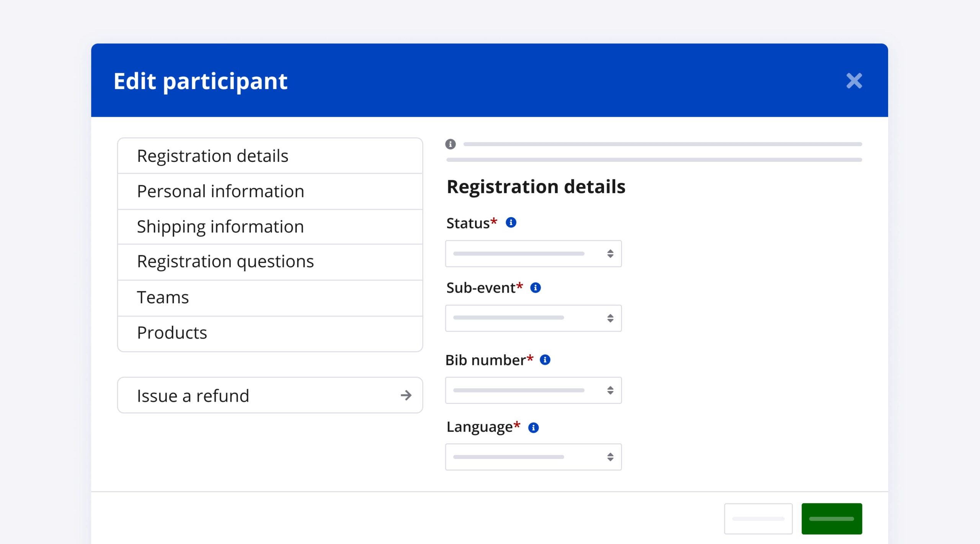The height and width of the screenshot is (544, 980).
Task: Select the Registration details menu item
Action: (270, 156)
